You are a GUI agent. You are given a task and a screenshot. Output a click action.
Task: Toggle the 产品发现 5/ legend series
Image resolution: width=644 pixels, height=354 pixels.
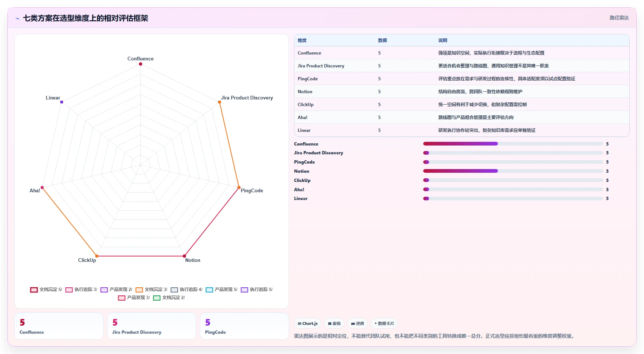(x=222, y=290)
